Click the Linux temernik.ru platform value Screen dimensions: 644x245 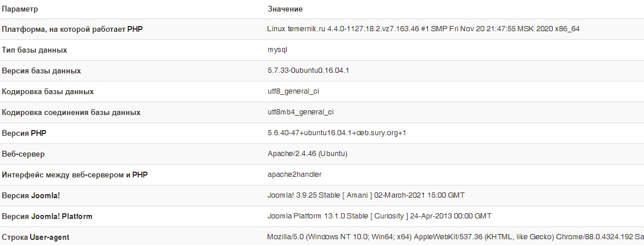[423, 29]
